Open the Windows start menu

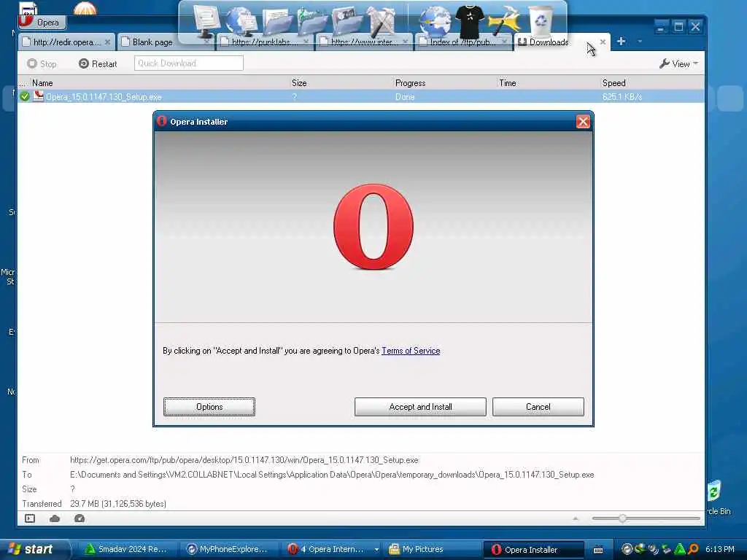coord(34,549)
